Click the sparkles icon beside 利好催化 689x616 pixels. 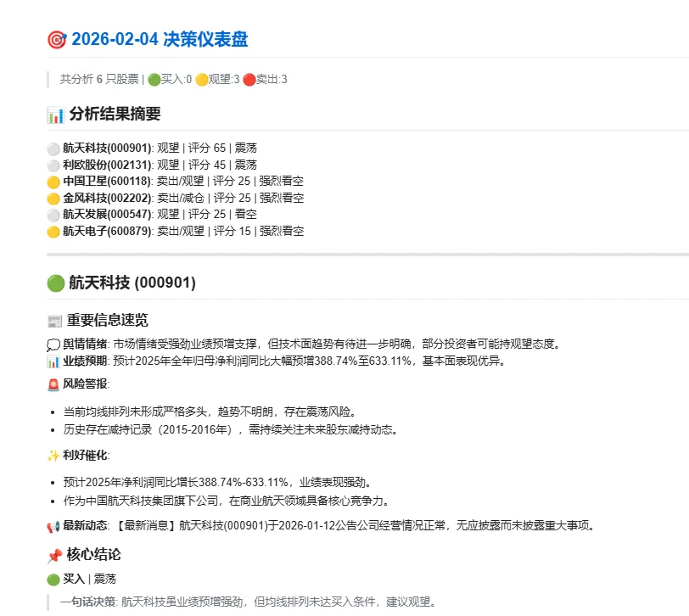(53, 456)
